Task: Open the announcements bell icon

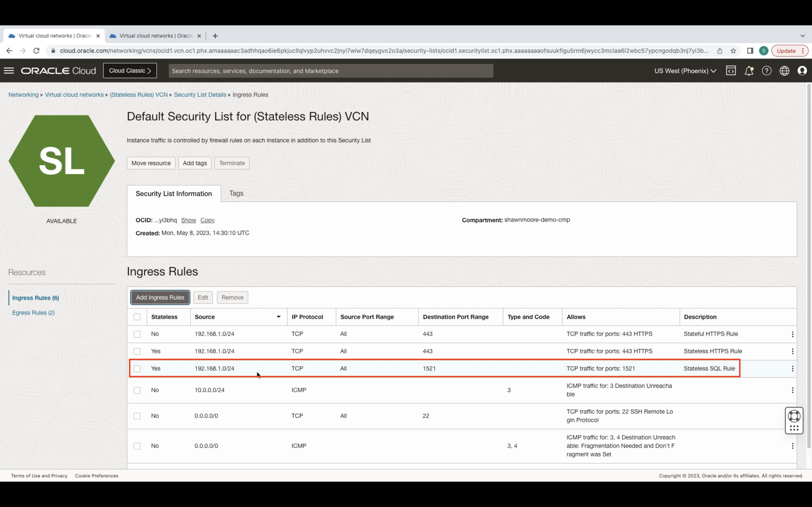Action: tap(749, 71)
